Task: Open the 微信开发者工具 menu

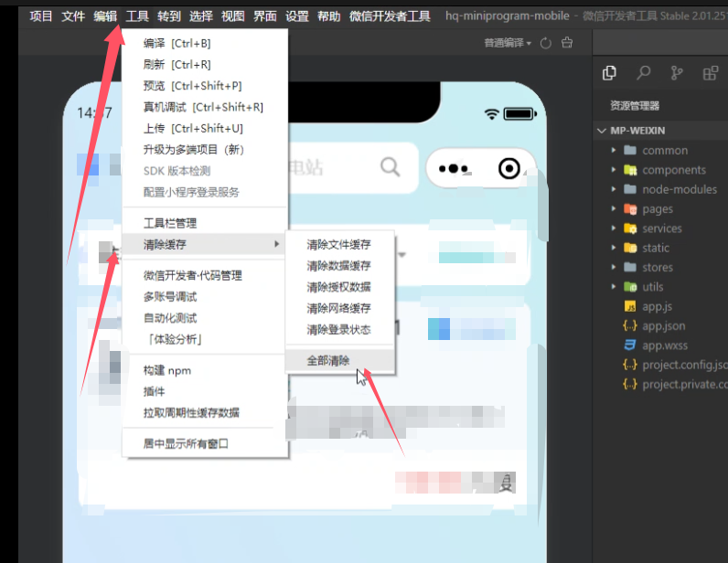Action: click(390, 16)
